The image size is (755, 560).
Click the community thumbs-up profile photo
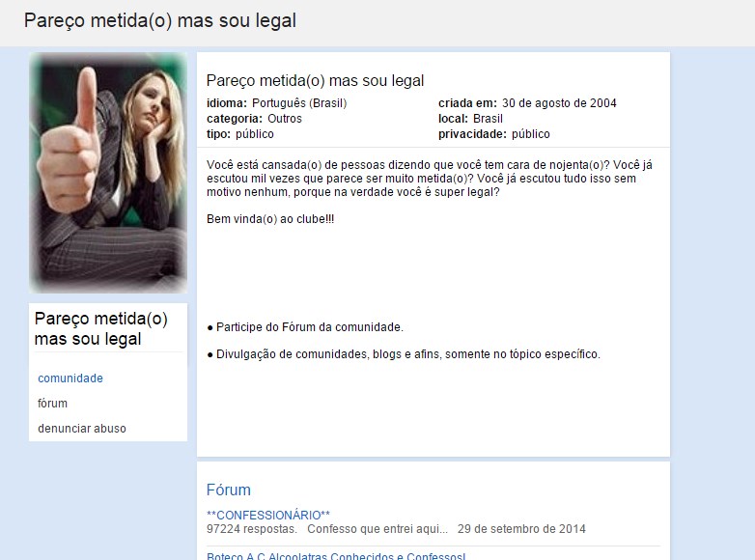coord(108,173)
